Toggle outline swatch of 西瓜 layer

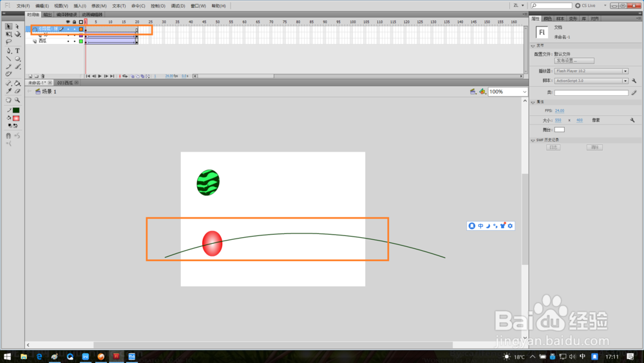[81, 41]
